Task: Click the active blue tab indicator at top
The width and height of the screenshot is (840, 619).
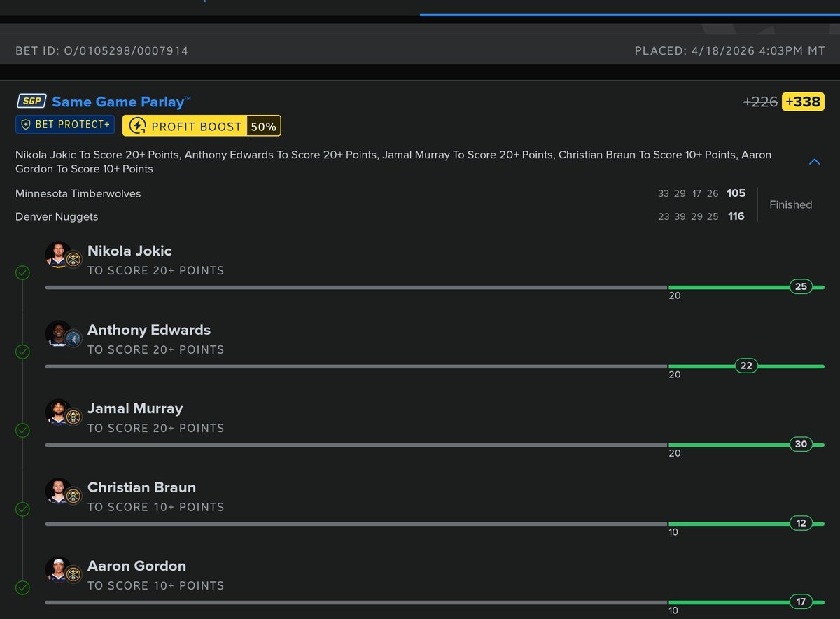Action: pyautogui.click(x=630, y=14)
